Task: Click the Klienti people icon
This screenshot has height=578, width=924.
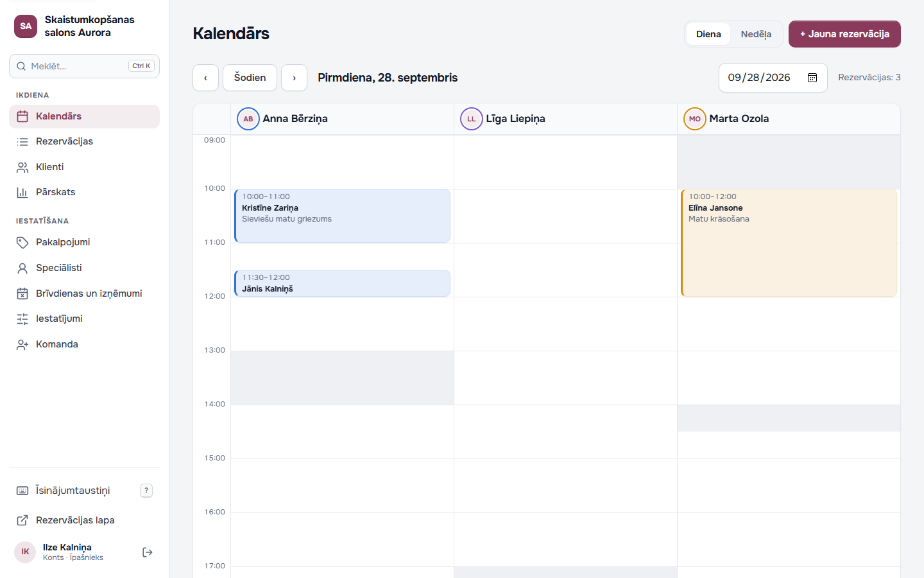Action: click(x=22, y=167)
